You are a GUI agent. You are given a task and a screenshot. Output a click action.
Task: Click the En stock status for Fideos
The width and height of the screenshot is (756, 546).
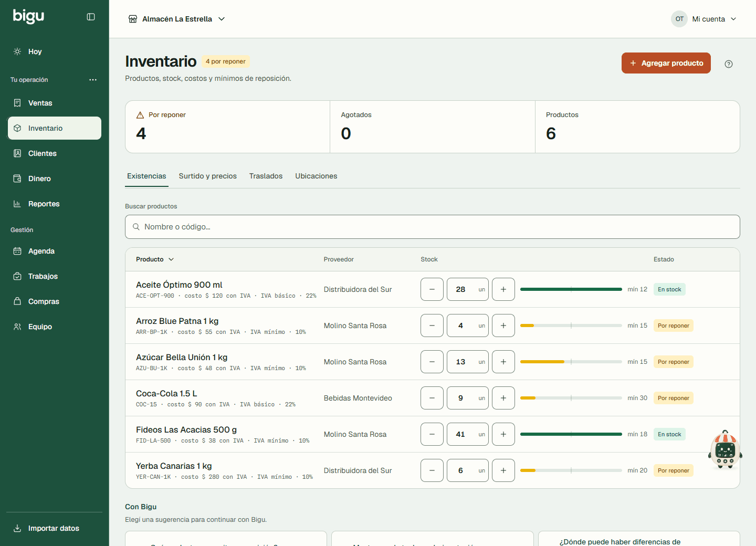tap(669, 434)
